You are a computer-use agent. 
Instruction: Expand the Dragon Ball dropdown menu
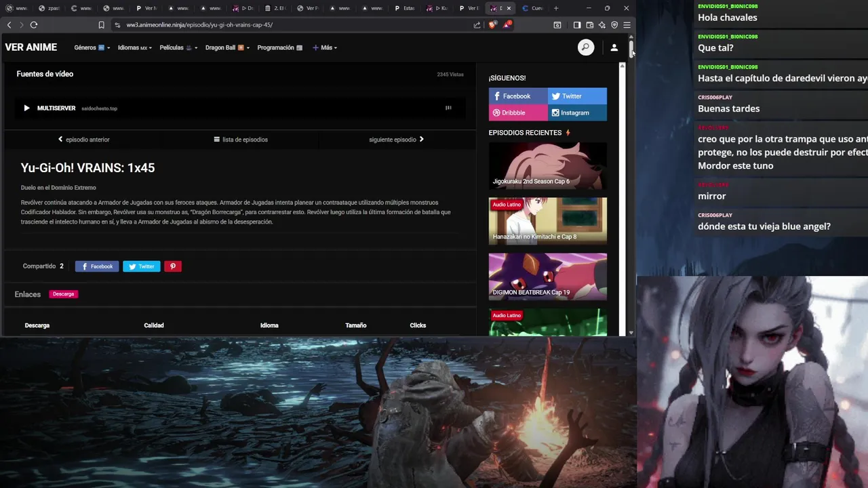[227, 47]
